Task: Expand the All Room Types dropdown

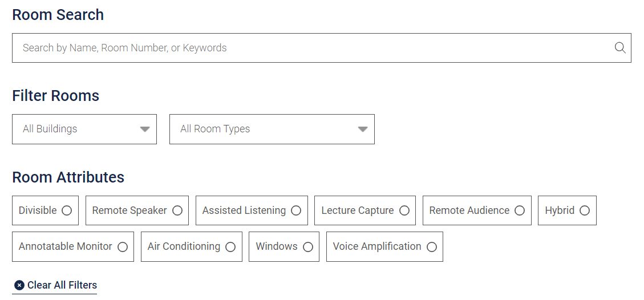Action: click(272, 129)
